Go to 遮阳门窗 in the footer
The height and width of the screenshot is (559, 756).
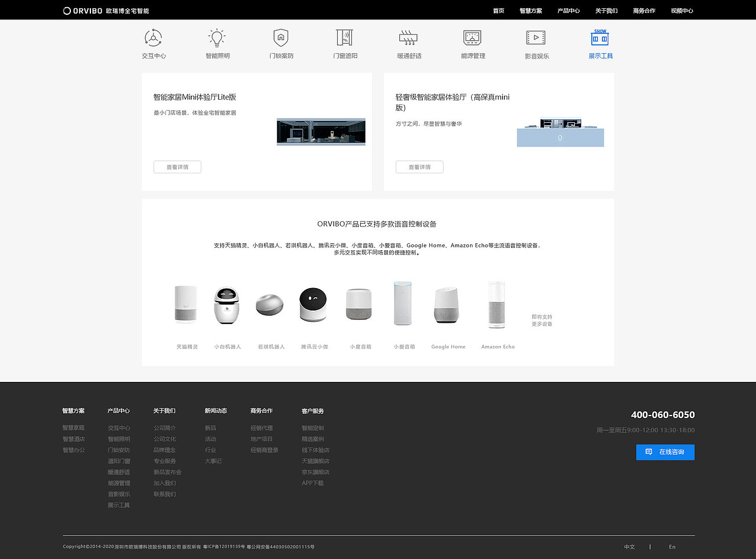click(x=119, y=461)
